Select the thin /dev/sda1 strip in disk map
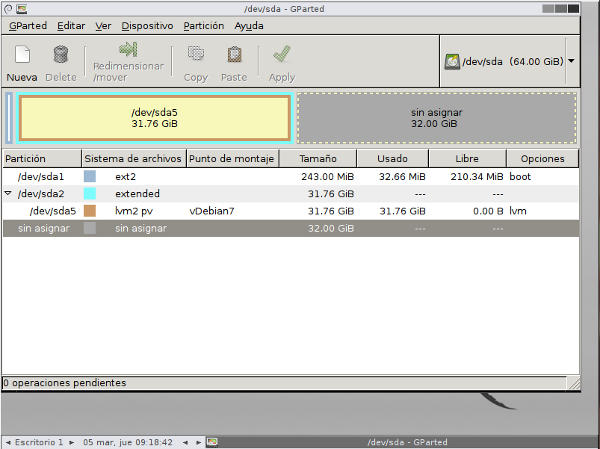 (x=10, y=118)
